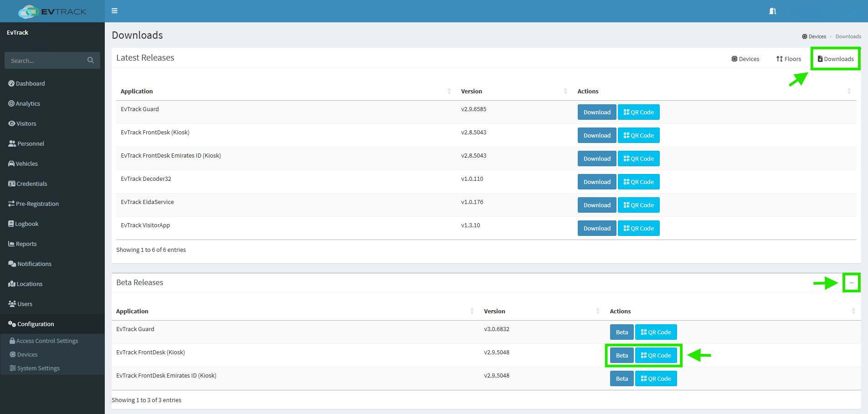This screenshot has height=414, width=868.
Task: Show QR Code for EvTrack Decoder32
Action: click(x=639, y=182)
